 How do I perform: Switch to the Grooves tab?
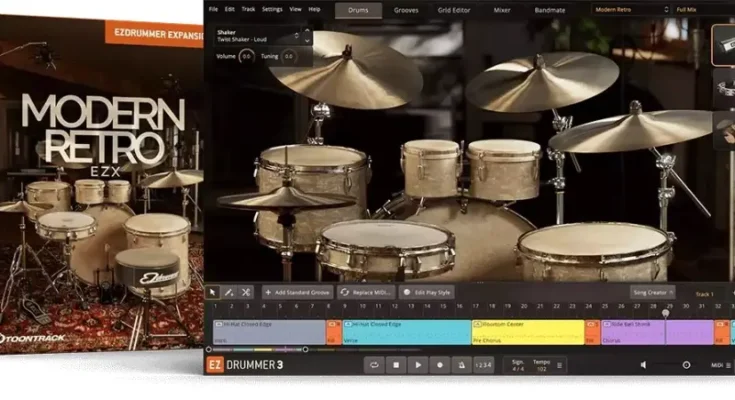(406, 9)
